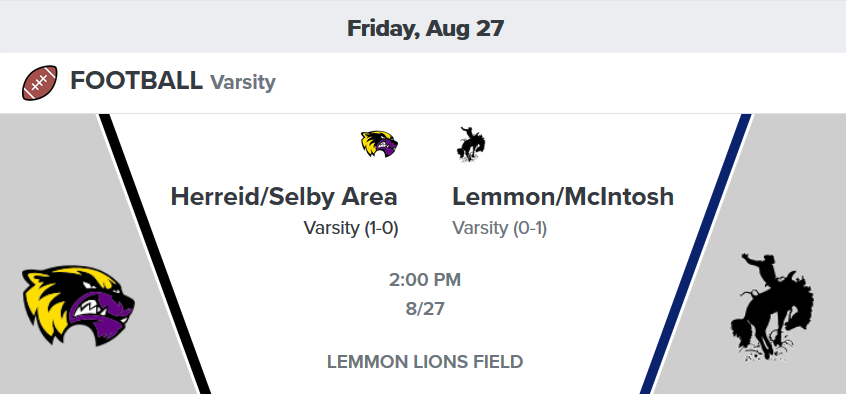Open the Lemmon/McIntosh team page
The height and width of the screenshot is (394, 846).
point(563,196)
